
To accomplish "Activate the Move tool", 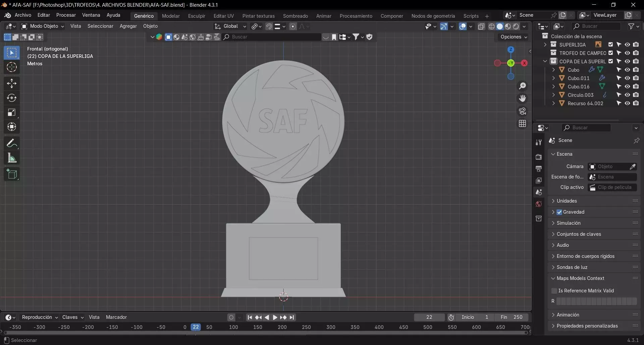I will click(12, 83).
